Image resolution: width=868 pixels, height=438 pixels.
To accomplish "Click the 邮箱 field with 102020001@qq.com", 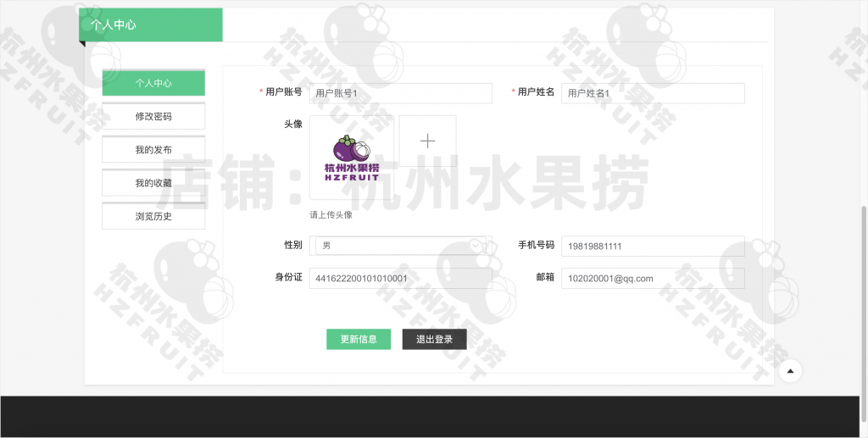I will [x=654, y=278].
